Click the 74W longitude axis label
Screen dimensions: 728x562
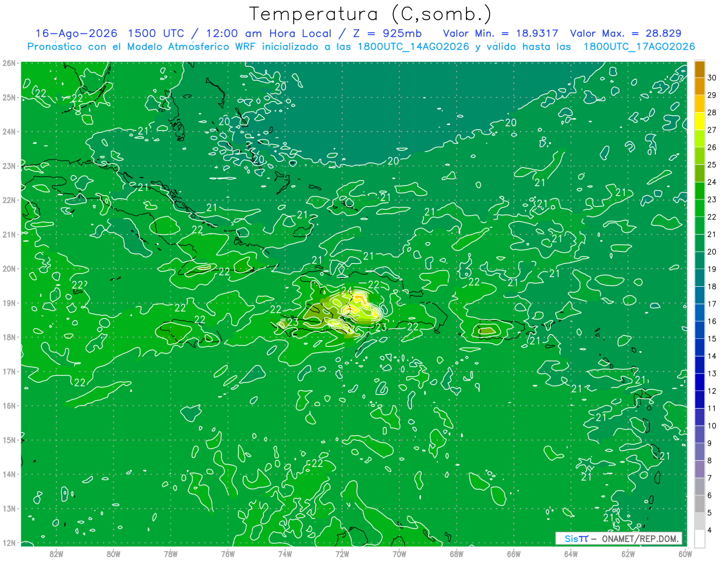pyautogui.click(x=285, y=553)
